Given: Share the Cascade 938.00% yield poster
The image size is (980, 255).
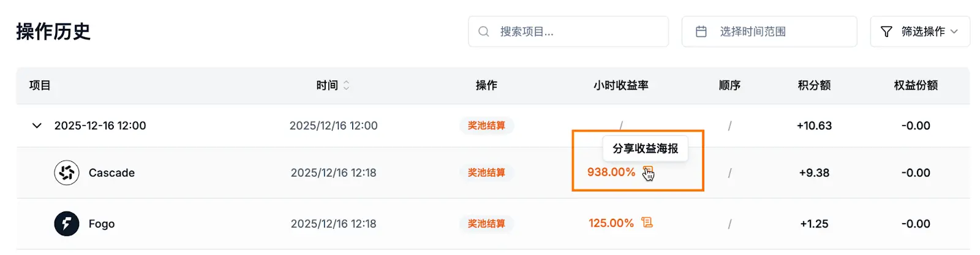Looking at the screenshot, I should [x=648, y=172].
